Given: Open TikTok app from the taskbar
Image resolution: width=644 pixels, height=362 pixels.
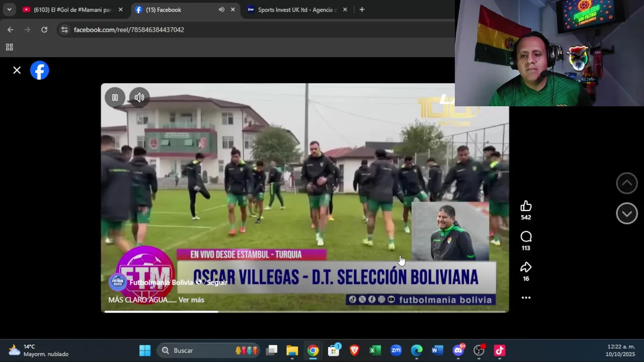Looking at the screenshot, I should (500, 350).
